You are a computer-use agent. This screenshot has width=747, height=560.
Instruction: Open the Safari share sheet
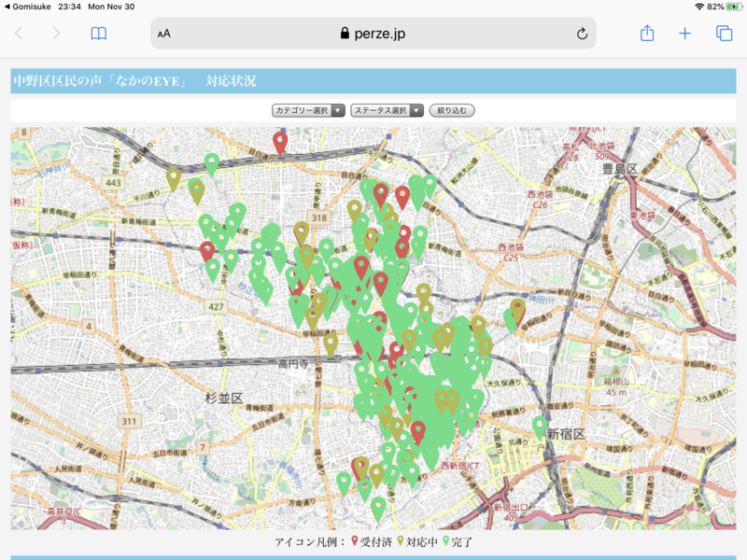tap(647, 33)
